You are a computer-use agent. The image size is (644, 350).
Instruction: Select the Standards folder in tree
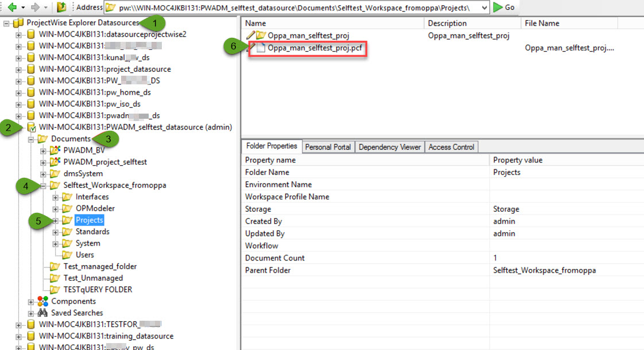coord(92,232)
